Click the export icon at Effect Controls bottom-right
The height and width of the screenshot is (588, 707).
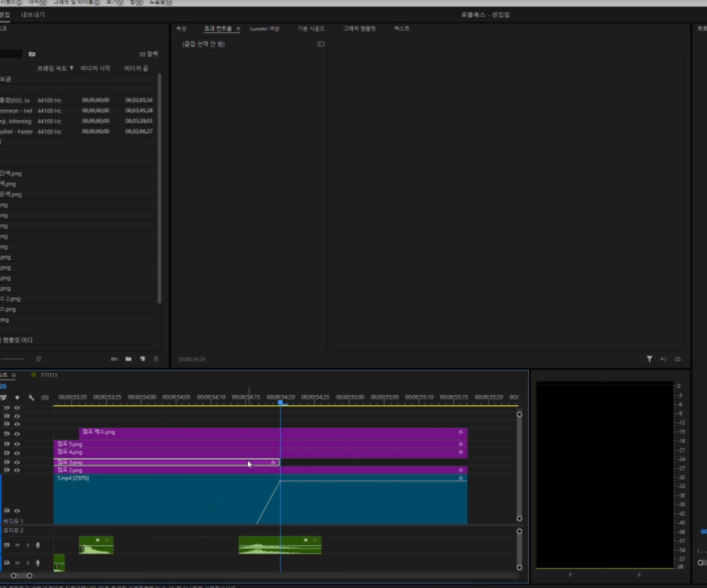point(678,359)
